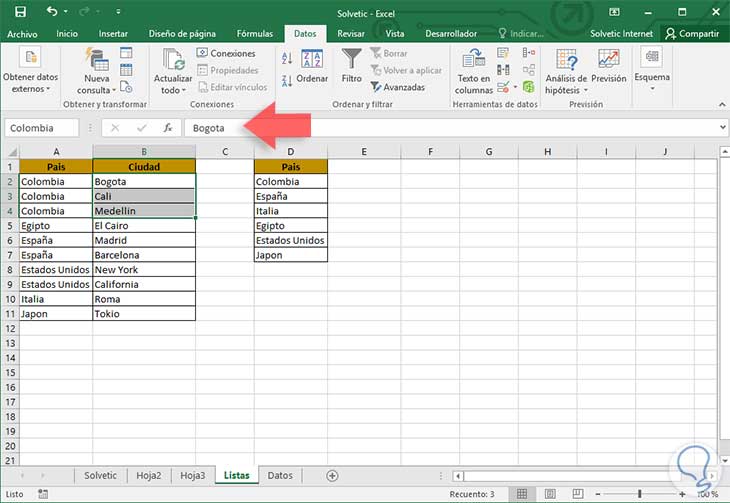730x503 pixels.
Task: Click the Indicar search box
Action: click(521, 34)
